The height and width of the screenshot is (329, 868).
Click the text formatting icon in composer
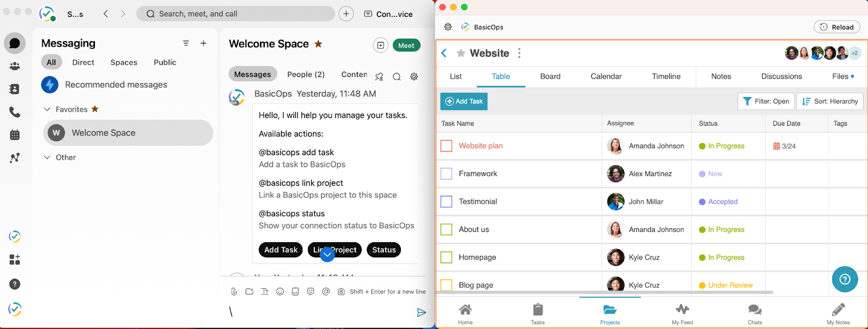pos(265,292)
